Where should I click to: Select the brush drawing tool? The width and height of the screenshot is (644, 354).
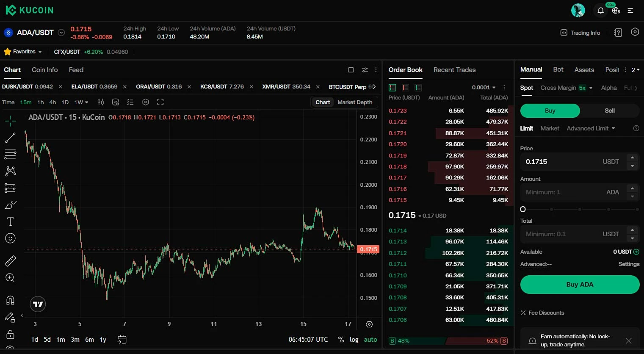pyautogui.click(x=10, y=205)
